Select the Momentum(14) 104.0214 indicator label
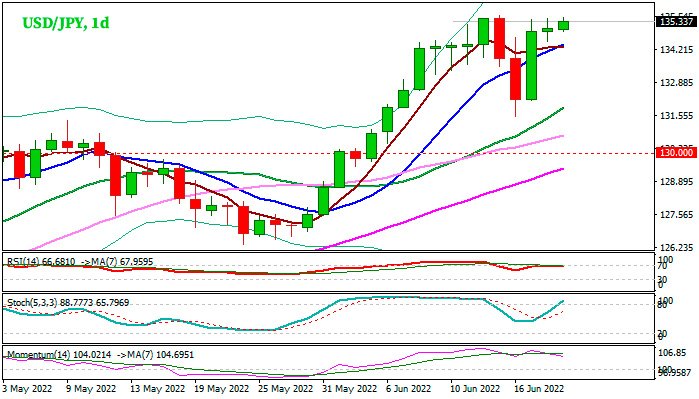This screenshot has height=399, width=699. point(59,355)
